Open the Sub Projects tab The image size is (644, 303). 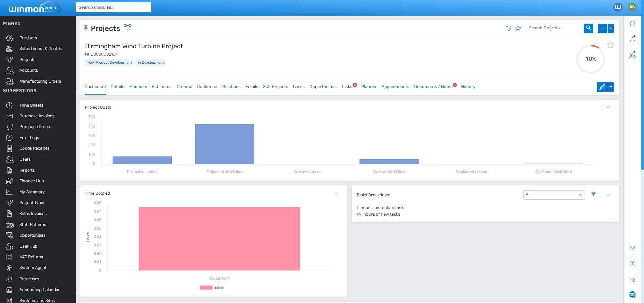(x=275, y=87)
